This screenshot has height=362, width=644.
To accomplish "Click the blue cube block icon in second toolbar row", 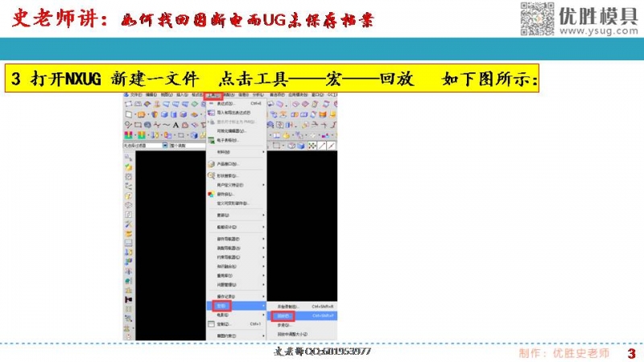I will [x=164, y=114].
